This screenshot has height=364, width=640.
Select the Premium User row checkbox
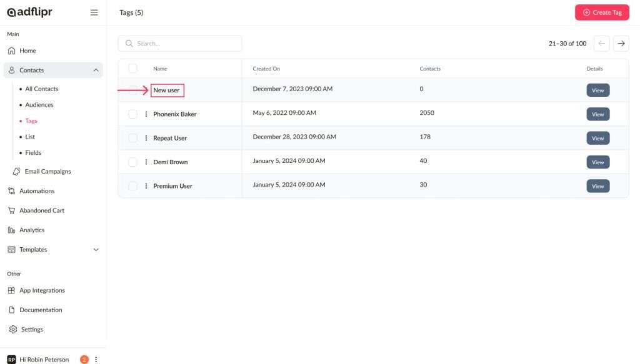tap(132, 186)
